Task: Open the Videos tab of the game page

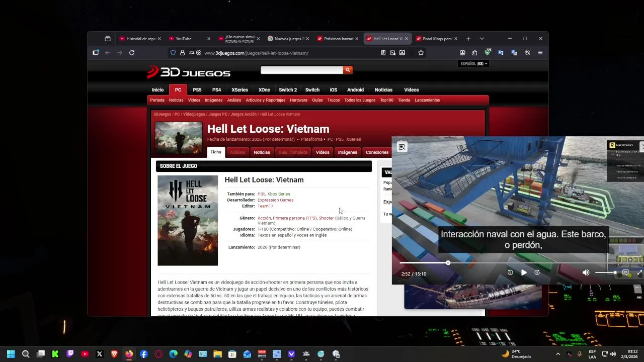Action: pos(323,152)
